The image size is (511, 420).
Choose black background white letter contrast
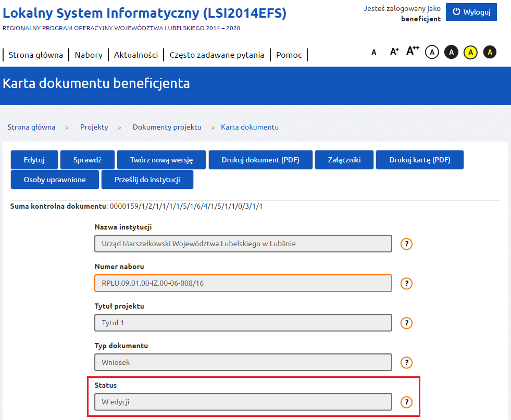(451, 52)
